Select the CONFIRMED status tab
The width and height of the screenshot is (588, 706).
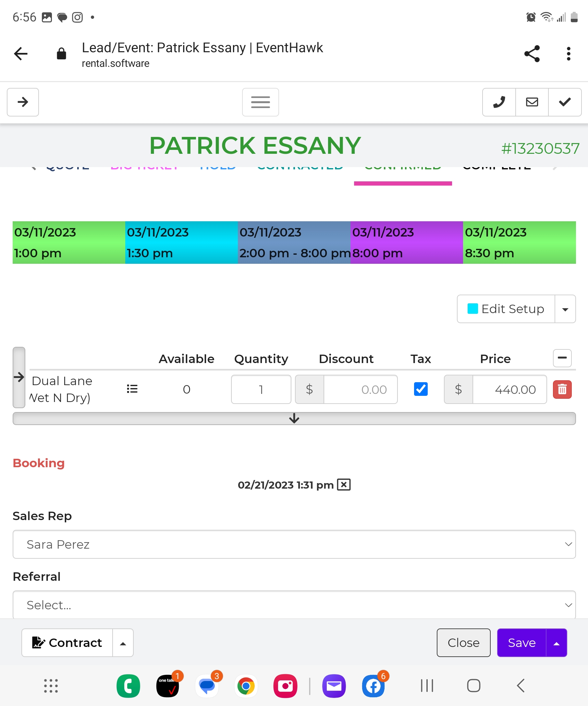click(x=403, y=168)
